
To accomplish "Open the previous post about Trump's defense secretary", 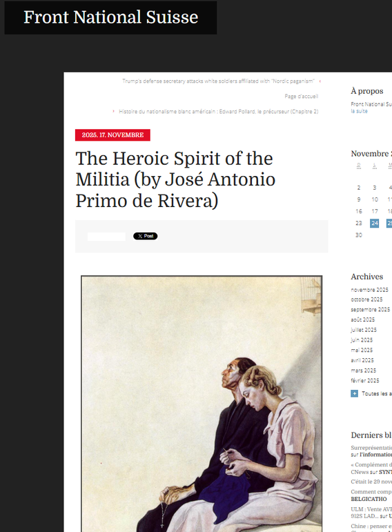I will (218, 81).
